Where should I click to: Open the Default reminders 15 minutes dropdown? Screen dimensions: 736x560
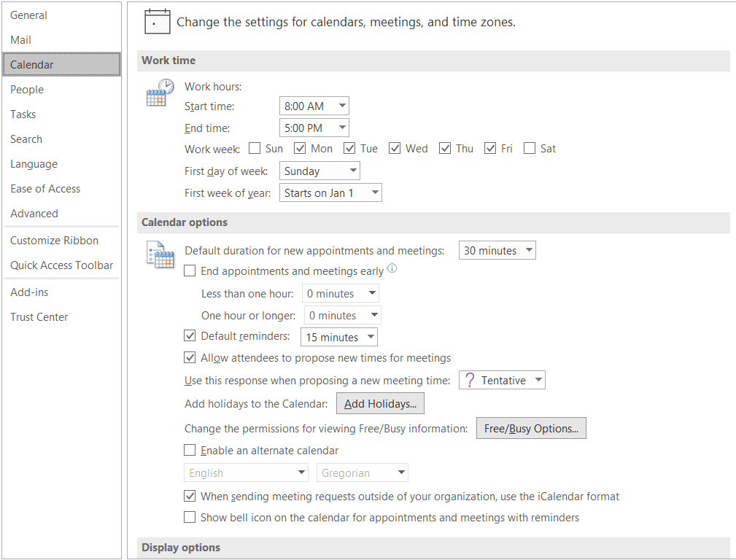coord(339,337)
